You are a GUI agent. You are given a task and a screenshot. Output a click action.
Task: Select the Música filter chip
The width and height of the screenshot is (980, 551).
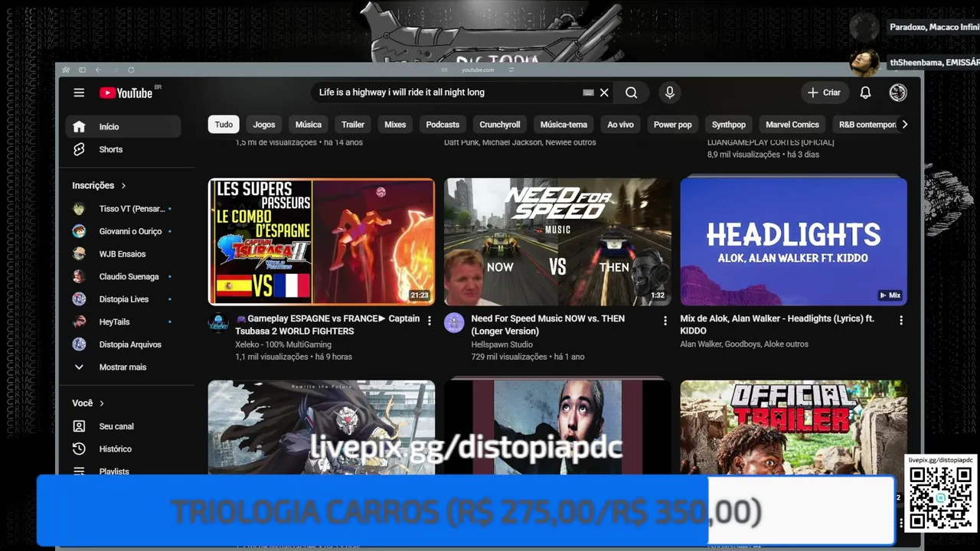pyautogui.click(x=309, y=125)
